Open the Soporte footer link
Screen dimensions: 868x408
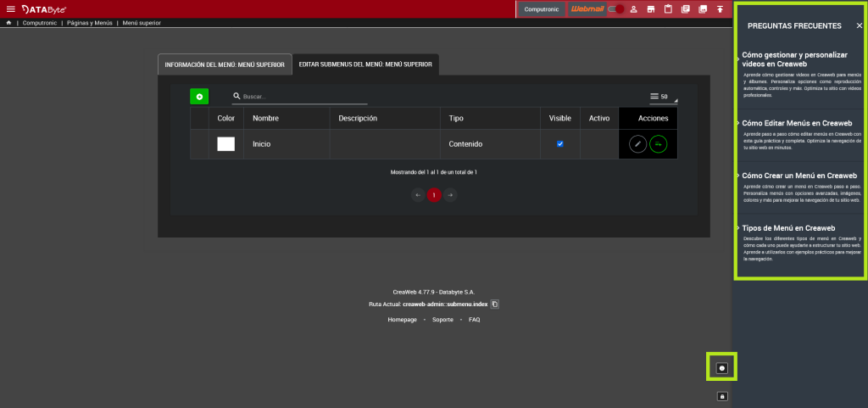pyautogui.click(x=442, y=320)
